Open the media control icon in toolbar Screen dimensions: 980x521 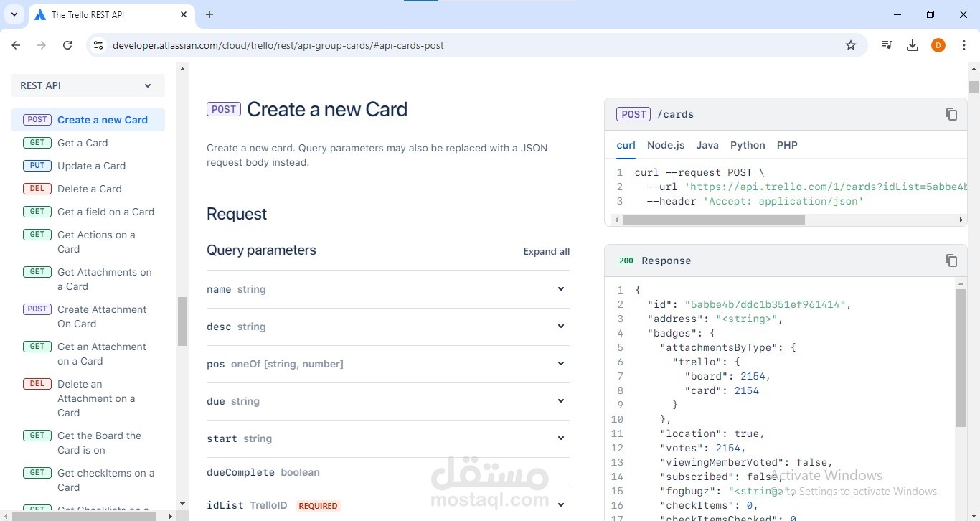pos(887,45)
